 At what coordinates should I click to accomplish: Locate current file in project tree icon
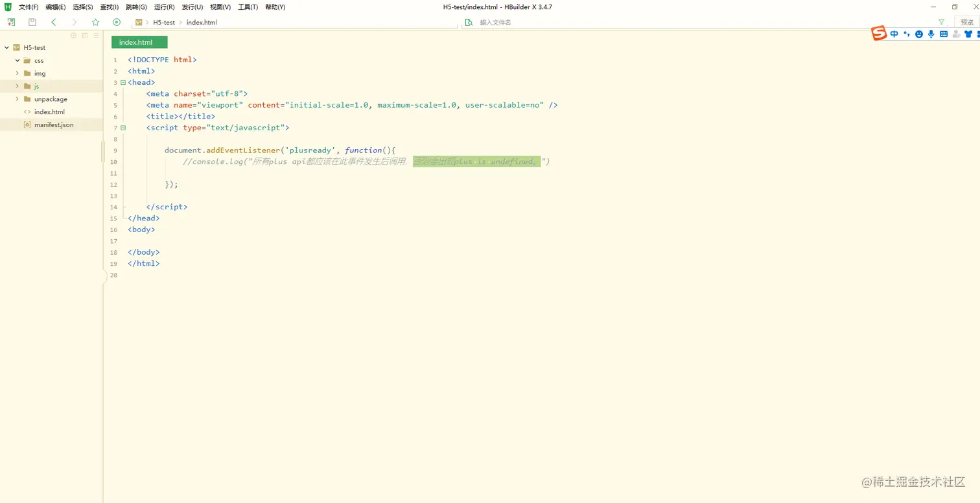coord(73,36)
